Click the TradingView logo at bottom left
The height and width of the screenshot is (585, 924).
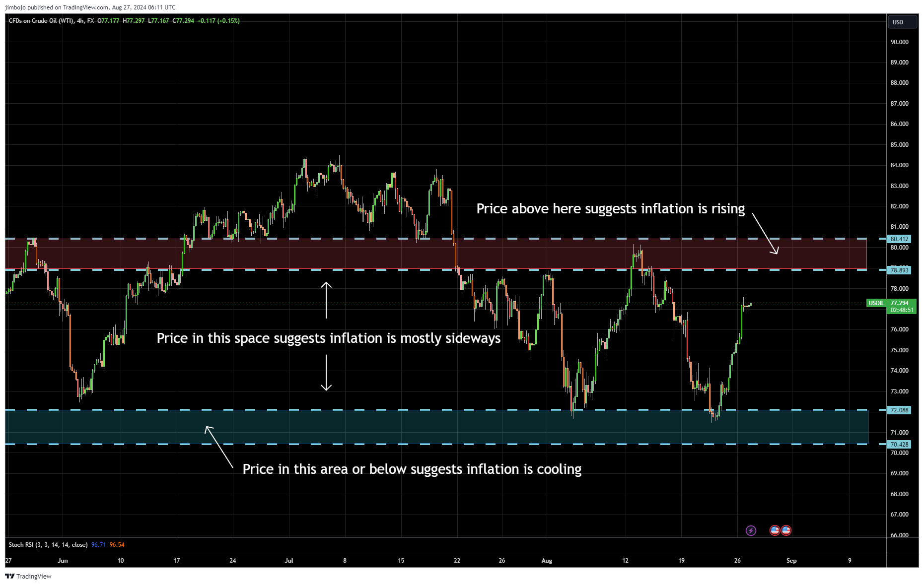(x=28, y=576)
